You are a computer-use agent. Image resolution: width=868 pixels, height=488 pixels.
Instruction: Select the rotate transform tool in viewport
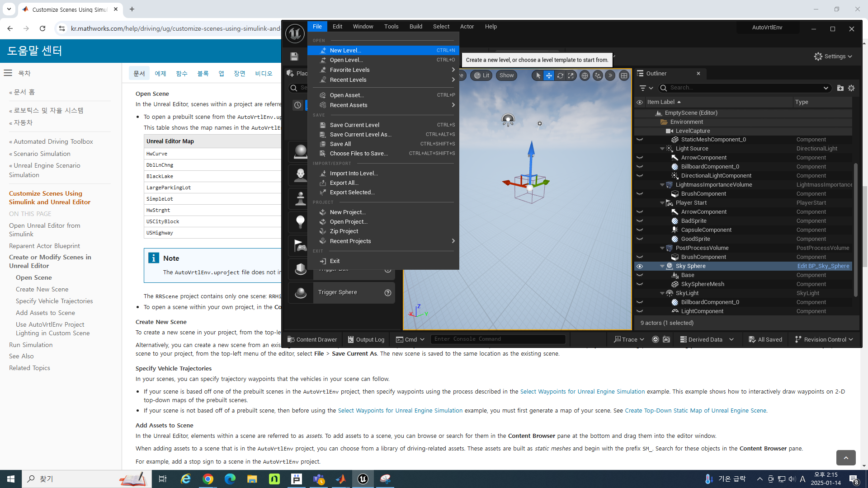(560, 75)
